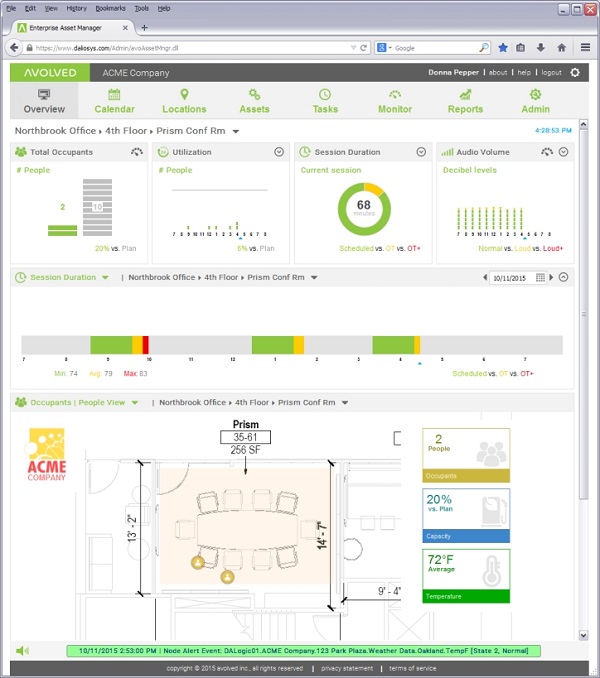Click the 68 minutes session donut chart
The height and width of the screenshot is (678, 600).
[x=364, y=209]
